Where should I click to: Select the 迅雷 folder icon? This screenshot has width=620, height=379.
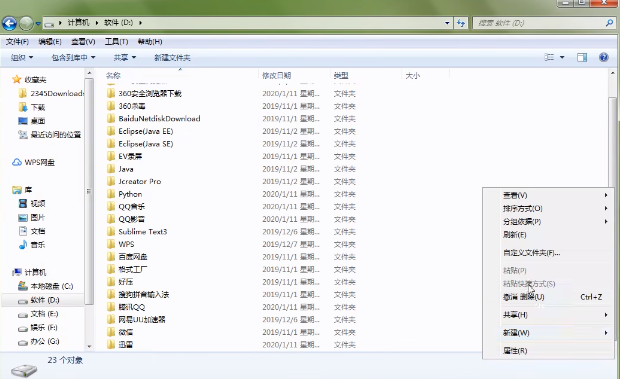[111, 345]
